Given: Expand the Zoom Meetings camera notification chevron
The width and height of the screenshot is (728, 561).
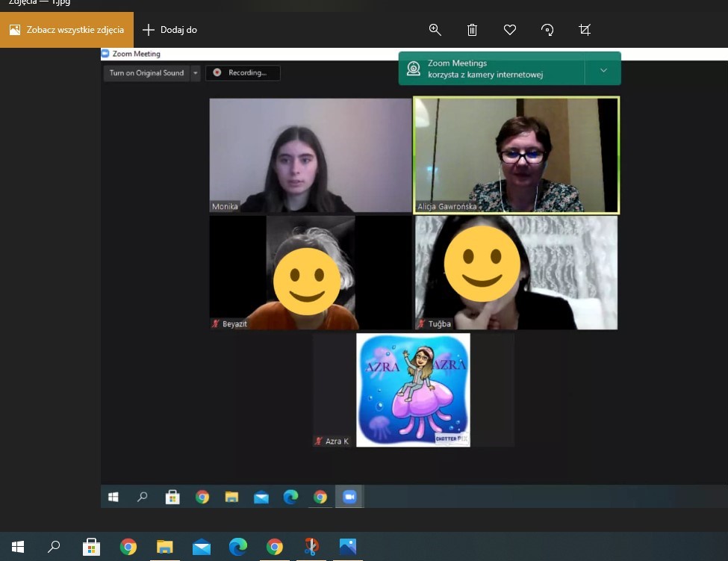Looking at the screenshot, I should [x=603, y=70].
